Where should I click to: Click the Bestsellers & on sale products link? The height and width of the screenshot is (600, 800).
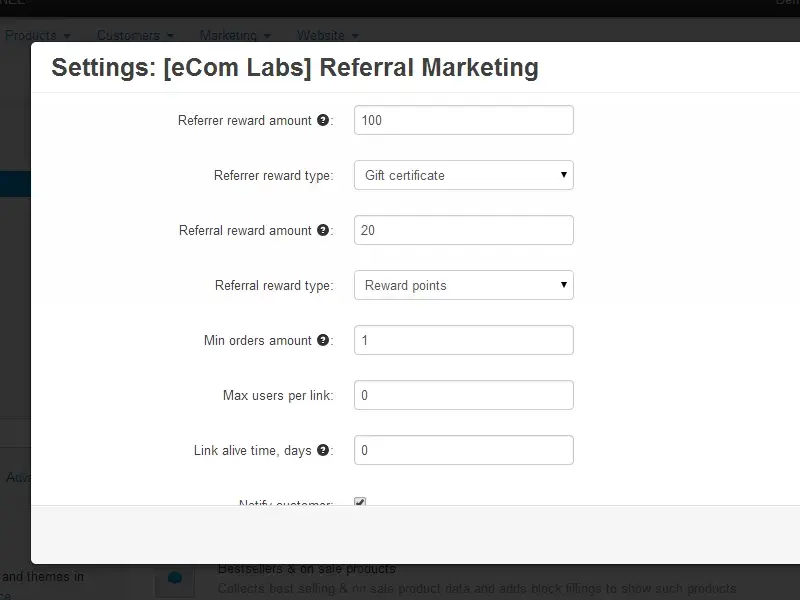(307, 569)
